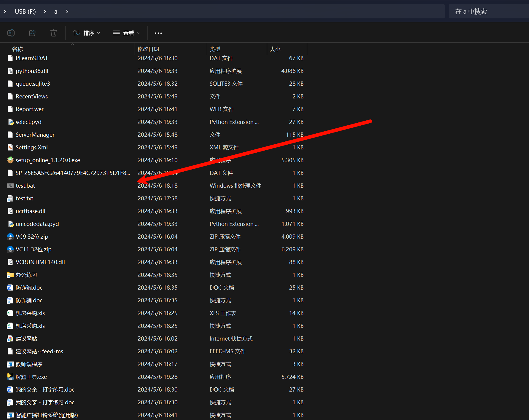529x420 pixels.
Task: Select the VC11 32位.zip archive icon
Action: click(10, 249)
